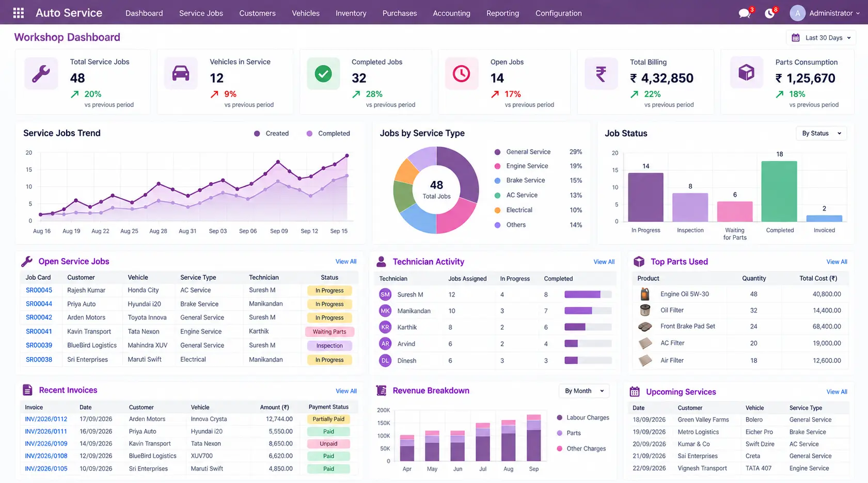This screenshot has width=868, height=483.
Task: Click the Vehicles in Service car icon
Action: point(181,73)
